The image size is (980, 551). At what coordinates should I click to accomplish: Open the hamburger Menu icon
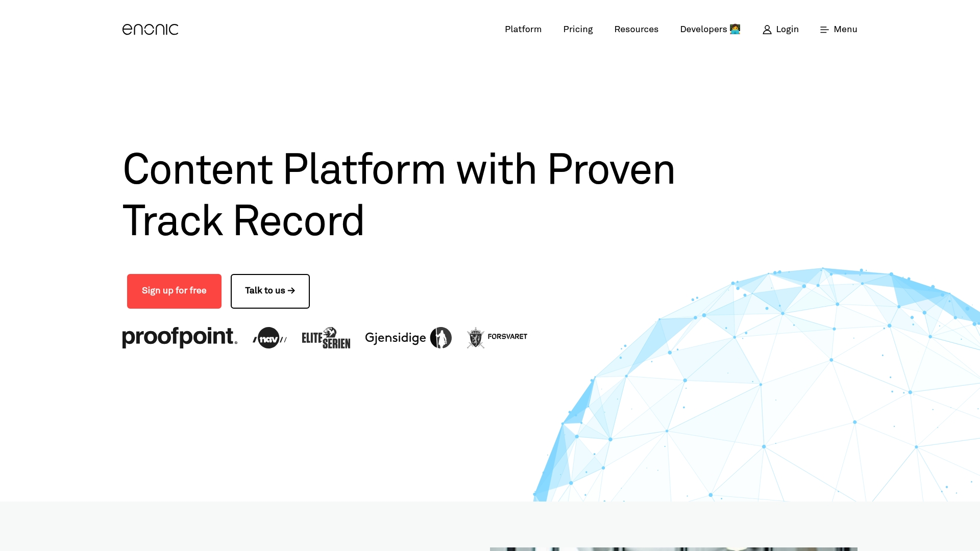point(824,30)
